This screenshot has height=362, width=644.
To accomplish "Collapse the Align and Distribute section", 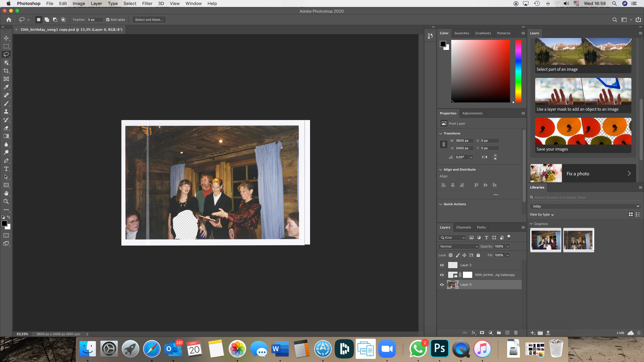I will pos(441,169).
